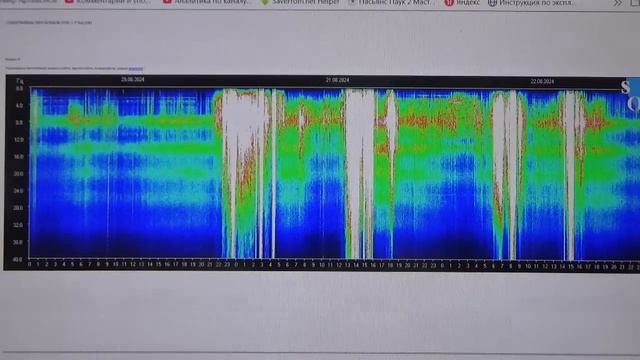Open the Инструкция по экспл... bookmark
The width and height of the screenshot is (640, 360).
click(532, 3)
